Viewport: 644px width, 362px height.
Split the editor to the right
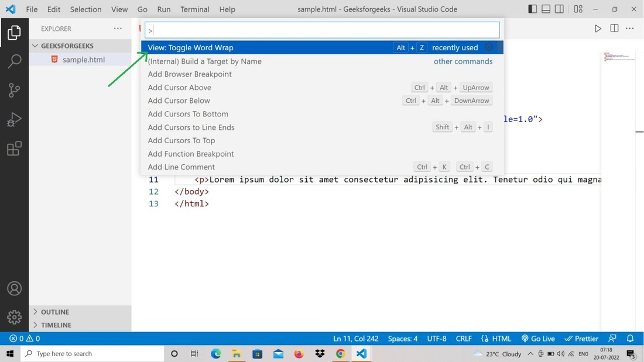pos(614,28)
